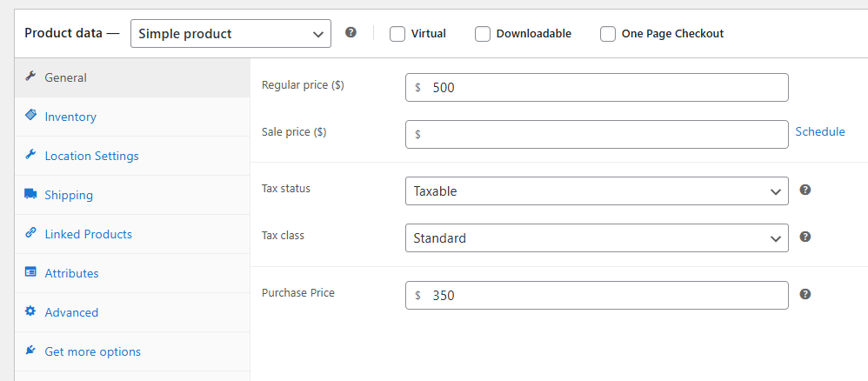The image size is (868, 381).
Task: Focus the Regular price input field
Action: 597,88
